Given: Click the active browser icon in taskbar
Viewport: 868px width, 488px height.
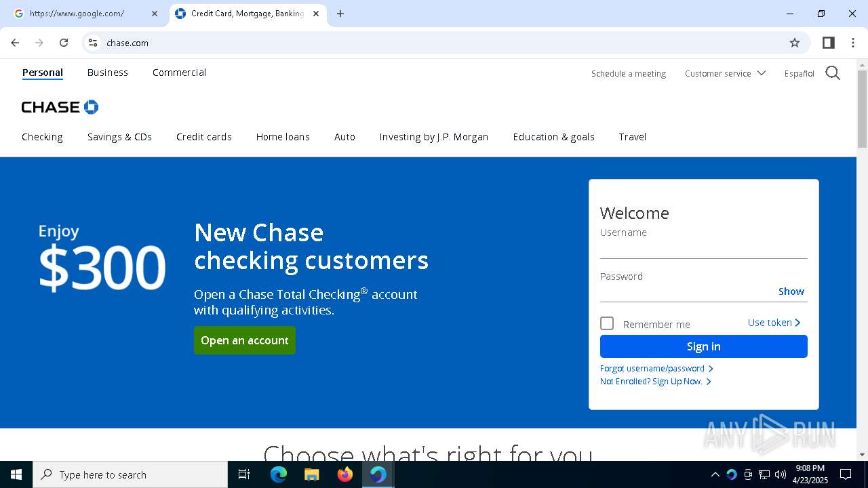Looking at the screenshot, I should click(x=378, y=474).
